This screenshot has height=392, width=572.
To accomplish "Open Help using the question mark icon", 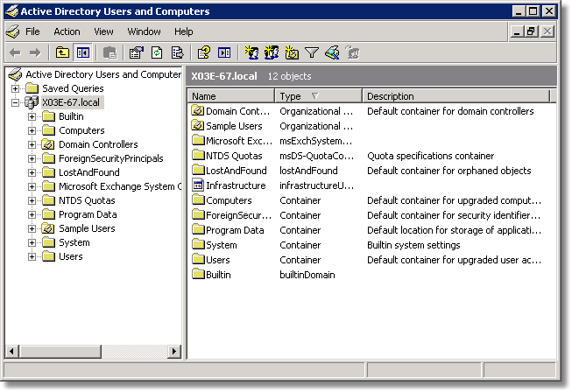I will [x=204, y=53].
